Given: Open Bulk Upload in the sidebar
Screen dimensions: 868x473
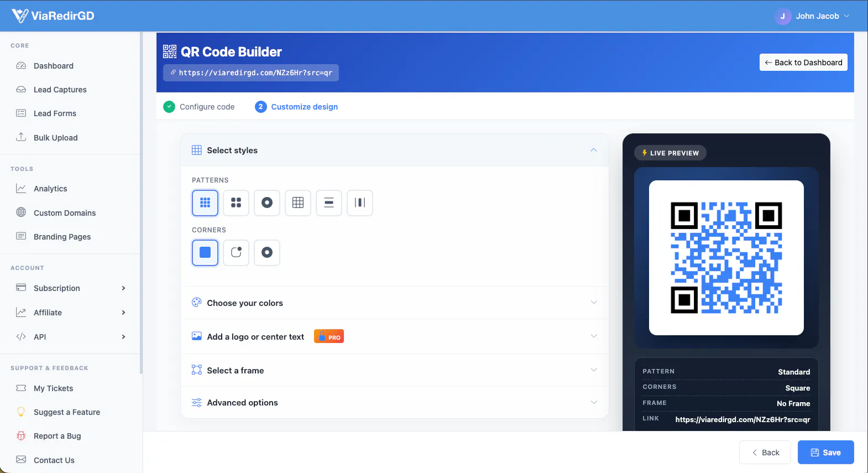Looking at the screenshot, I should click(70, 137).
